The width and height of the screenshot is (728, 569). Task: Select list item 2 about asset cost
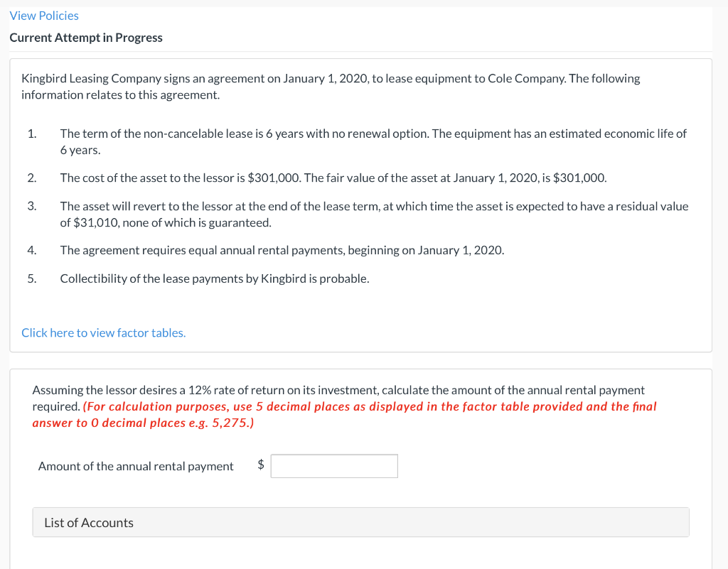tap(333, 178)
